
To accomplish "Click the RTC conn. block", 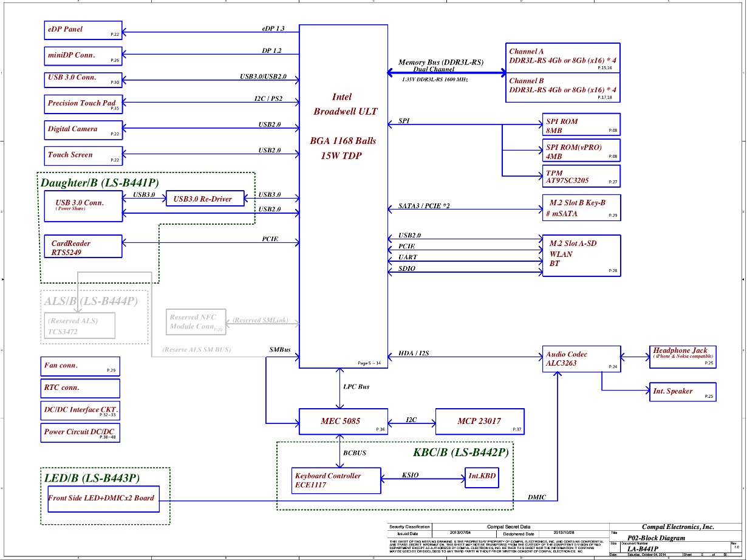I will [x=80, y=388].
